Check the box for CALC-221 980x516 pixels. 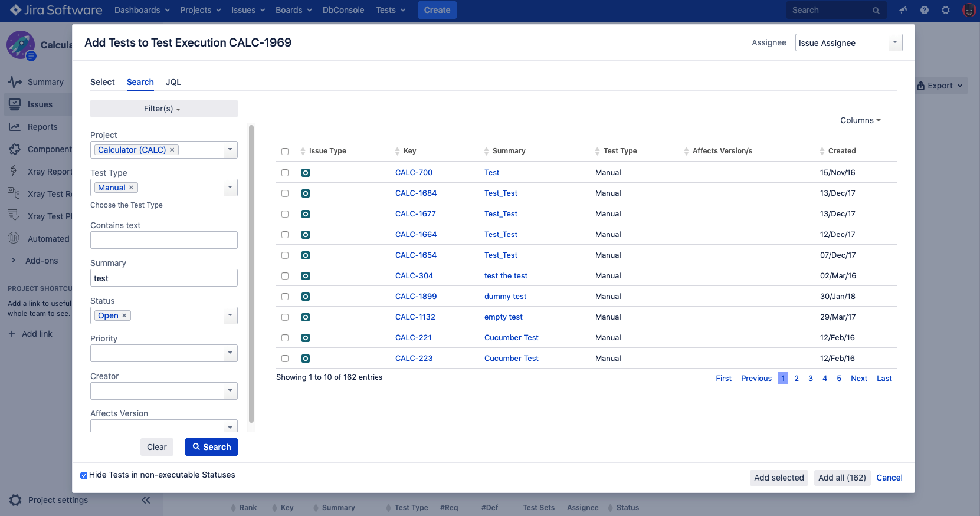(x=285, y=338)
